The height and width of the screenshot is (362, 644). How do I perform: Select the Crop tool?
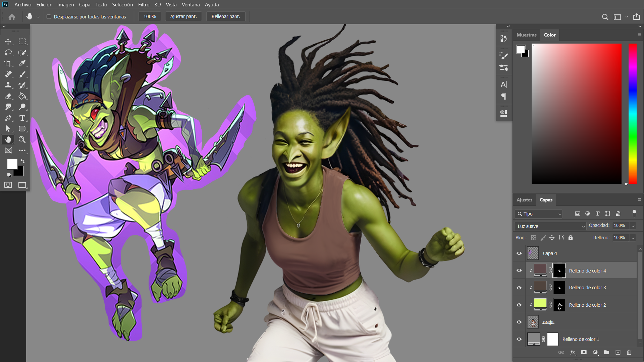[8, 63]
